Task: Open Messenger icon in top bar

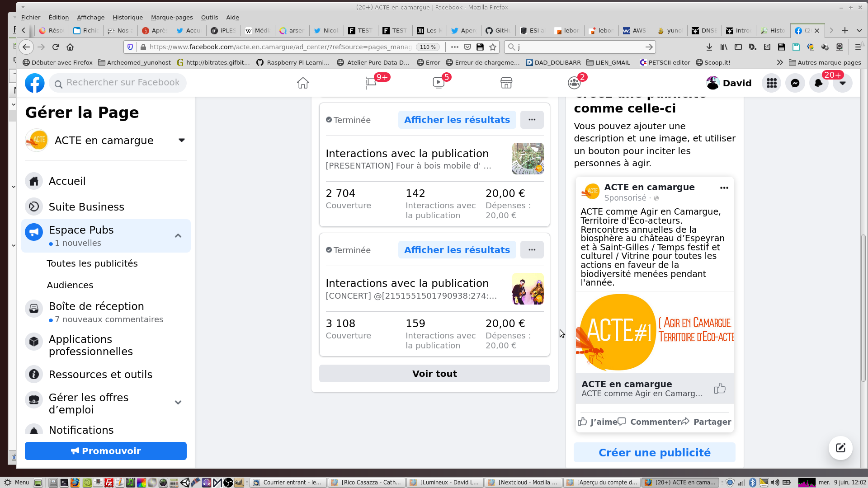Action: click(x=795, y=83)
